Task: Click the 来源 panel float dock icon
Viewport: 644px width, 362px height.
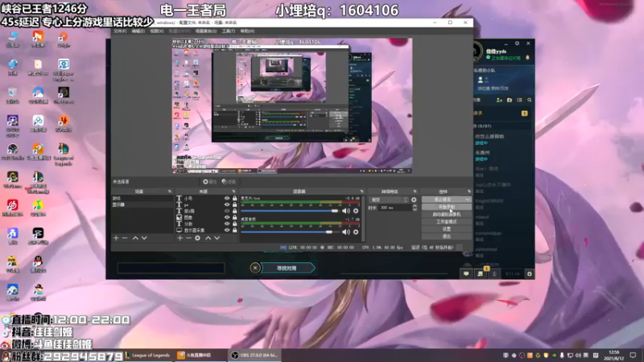Action: [x=233, y=191]
